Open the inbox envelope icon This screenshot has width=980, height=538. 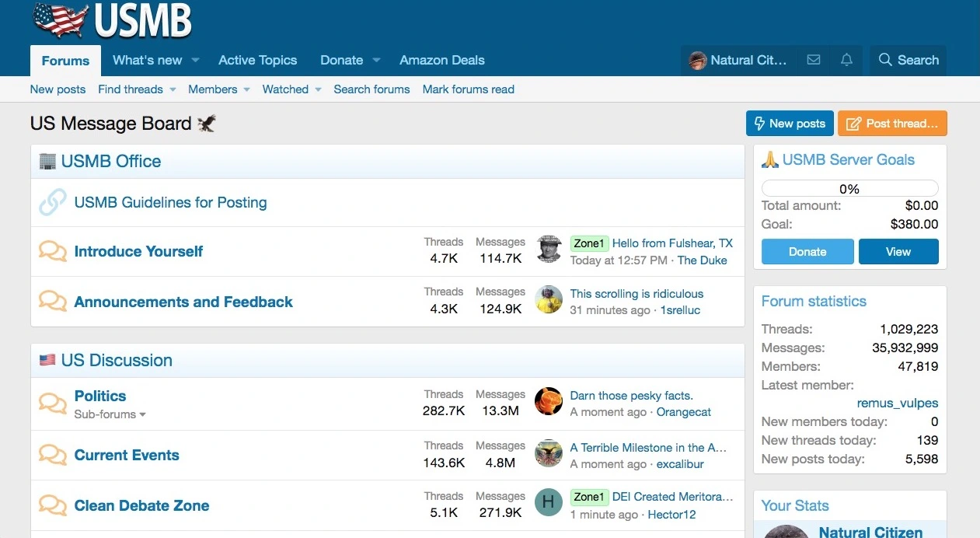814,60
